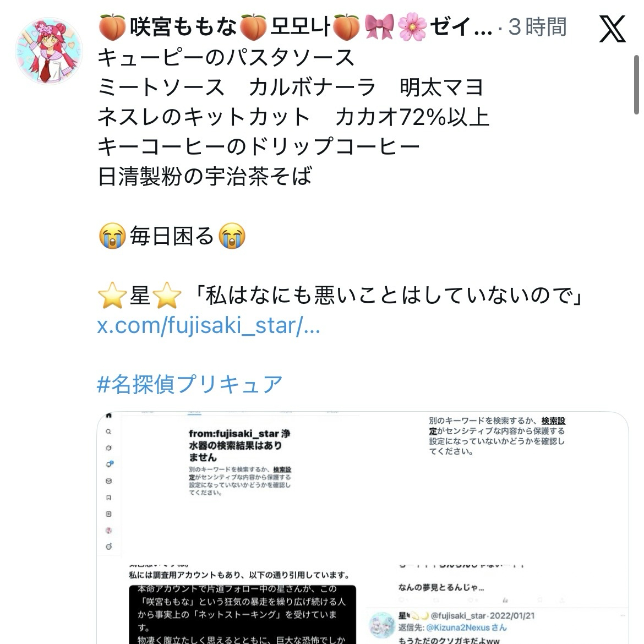The image size is (644, 644).
Task: Click the small profile avatar in sidebar
Action: pyautogui.click(x=108, y=530)
